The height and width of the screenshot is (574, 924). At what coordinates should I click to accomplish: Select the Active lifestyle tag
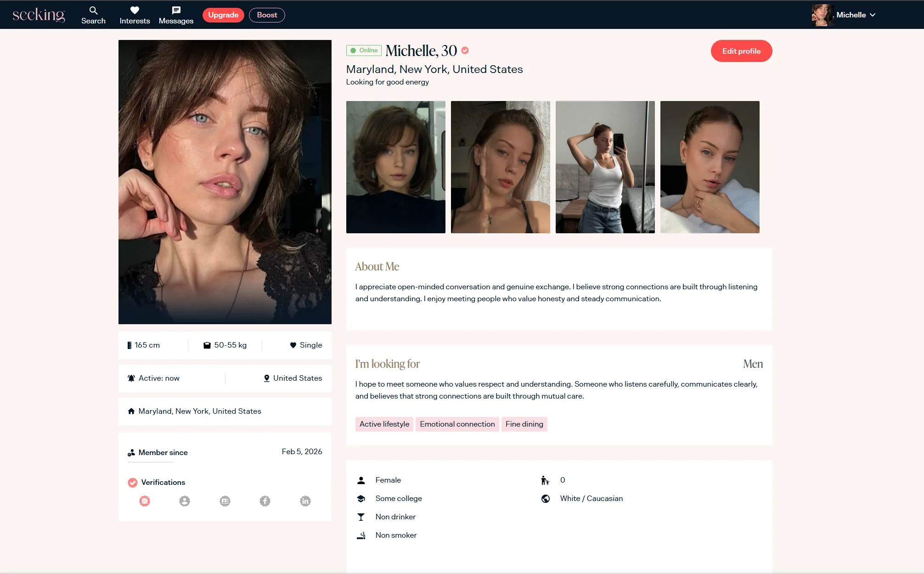pyautogui.click(x=384, y=424)
